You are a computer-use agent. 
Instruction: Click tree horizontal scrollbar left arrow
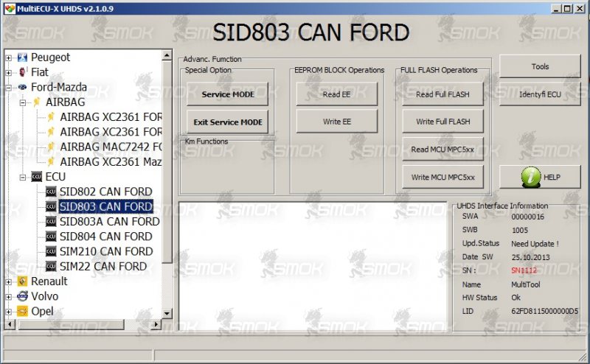click(x=10, y=323)
